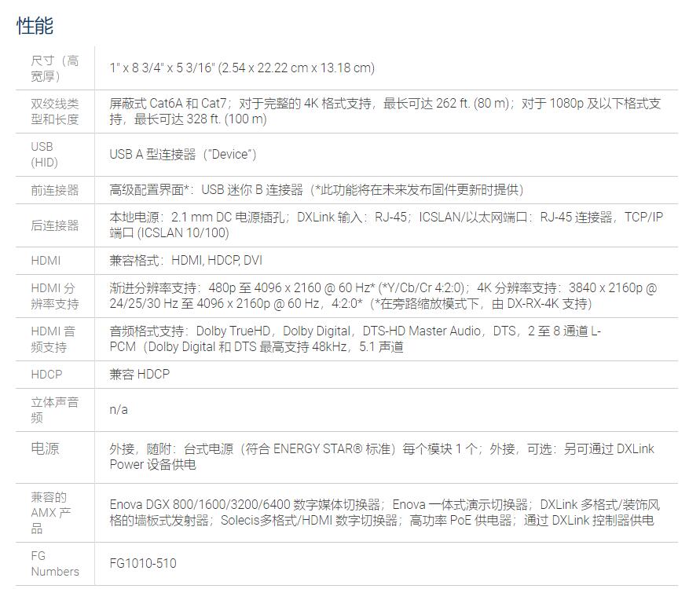Image resolution: width=700 pixels, height=589 pixels.
Task: Click the USB A 型连接器 ("Device") value
Action: pyautogui.click(x=183, y=155)
